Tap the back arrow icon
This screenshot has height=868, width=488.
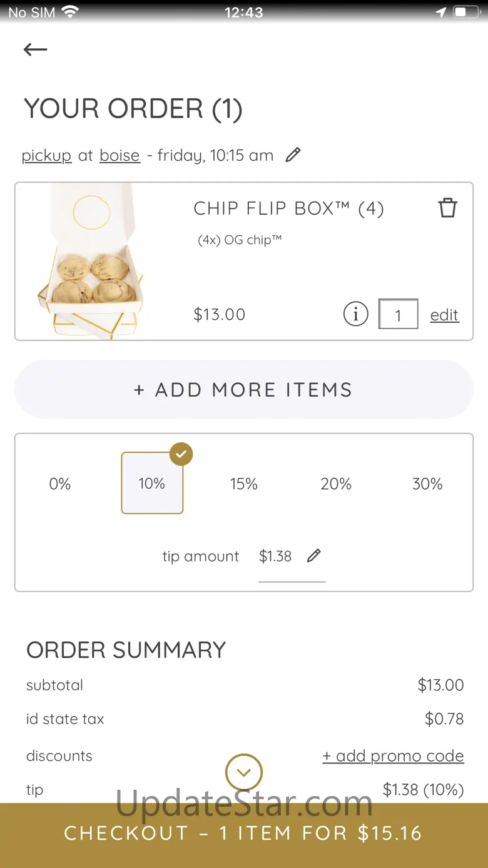(36, 49)
